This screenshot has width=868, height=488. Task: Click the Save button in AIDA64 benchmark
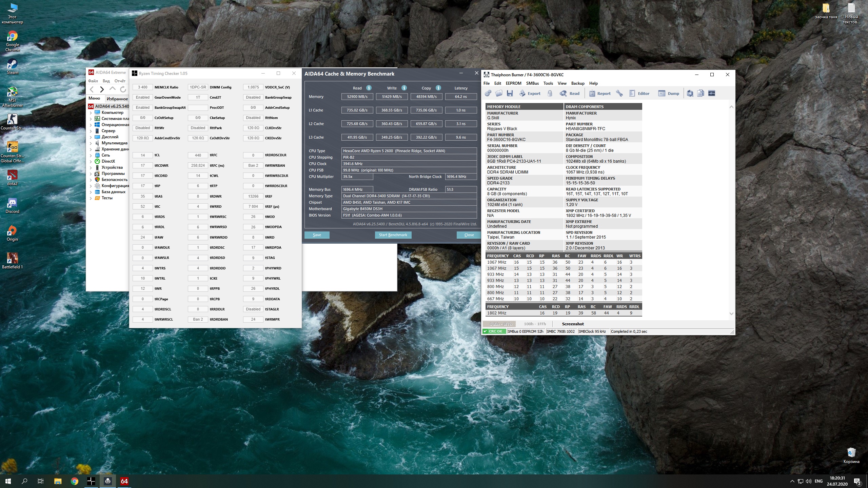point(317,235)
